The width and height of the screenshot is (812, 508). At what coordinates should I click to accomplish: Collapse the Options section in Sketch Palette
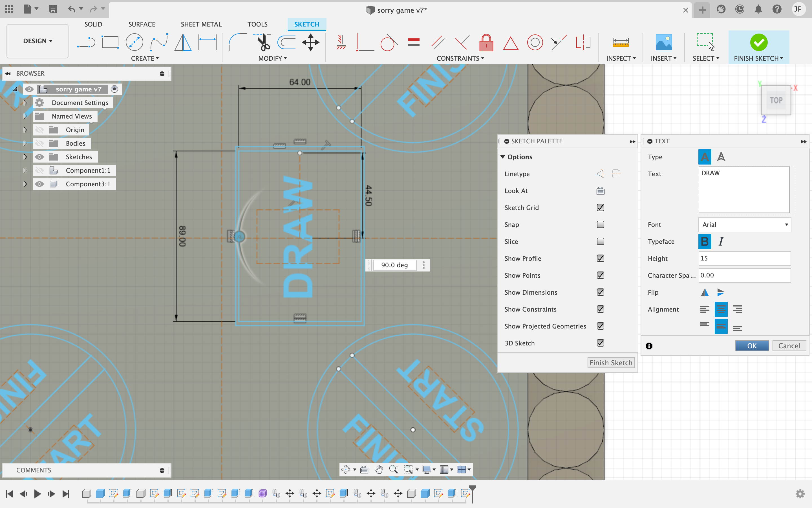pyautogui.click(x=503, y=157)
